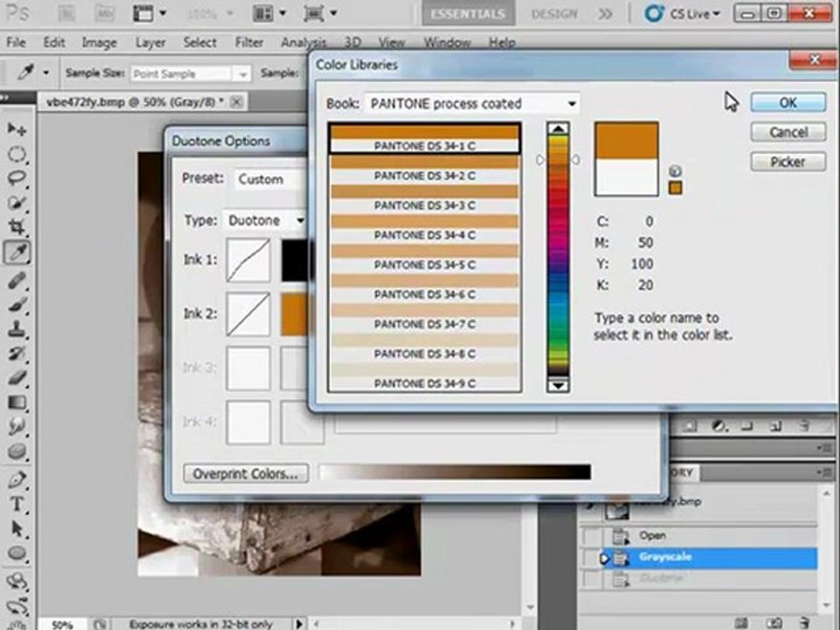Select PANTONE DS 34-2 C swatch
Viewport: 840px width, 630px height.
[424, 169]
